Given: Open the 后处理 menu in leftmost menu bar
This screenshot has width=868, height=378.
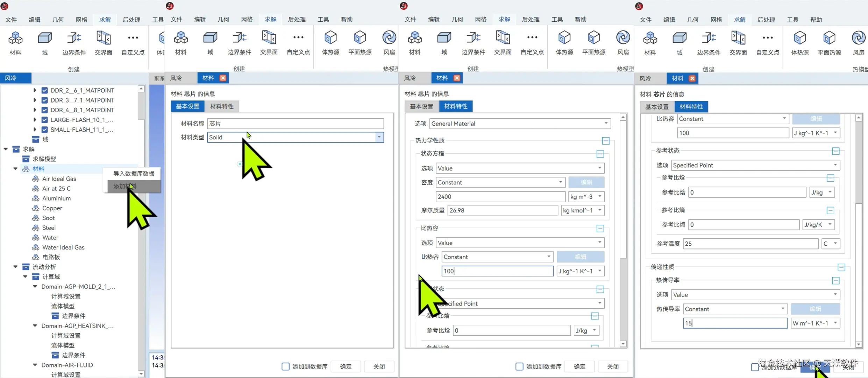Looking at the screenshot, I should click(131, 20).
